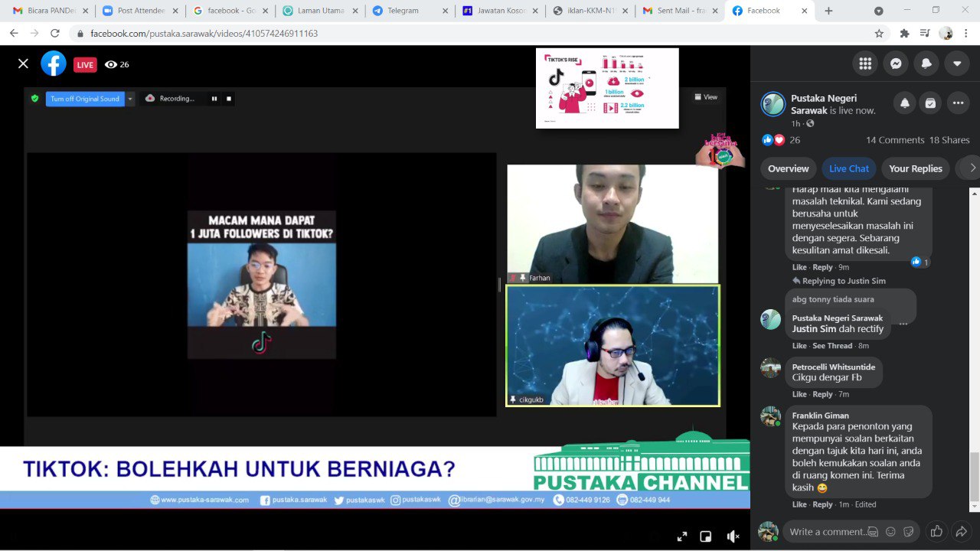Open the 18 Shares link
The image size is (980, 551).
pos(949,140)
